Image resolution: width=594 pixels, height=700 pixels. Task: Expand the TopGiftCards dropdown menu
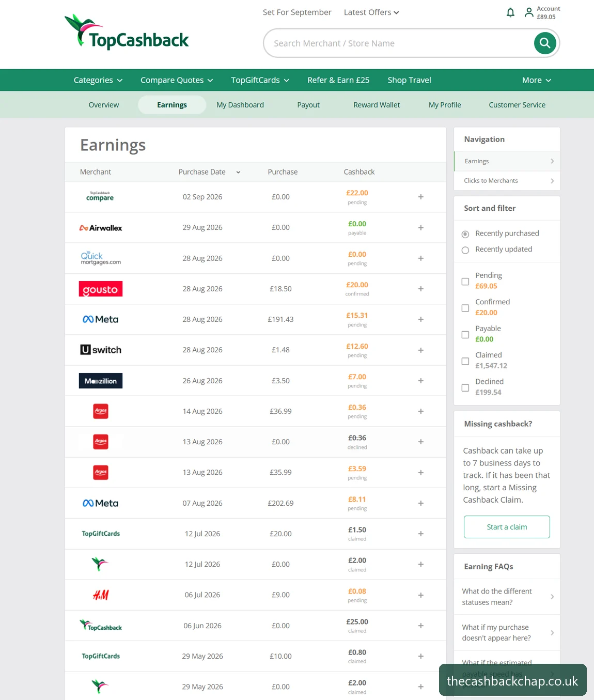(x=260, y=80)
